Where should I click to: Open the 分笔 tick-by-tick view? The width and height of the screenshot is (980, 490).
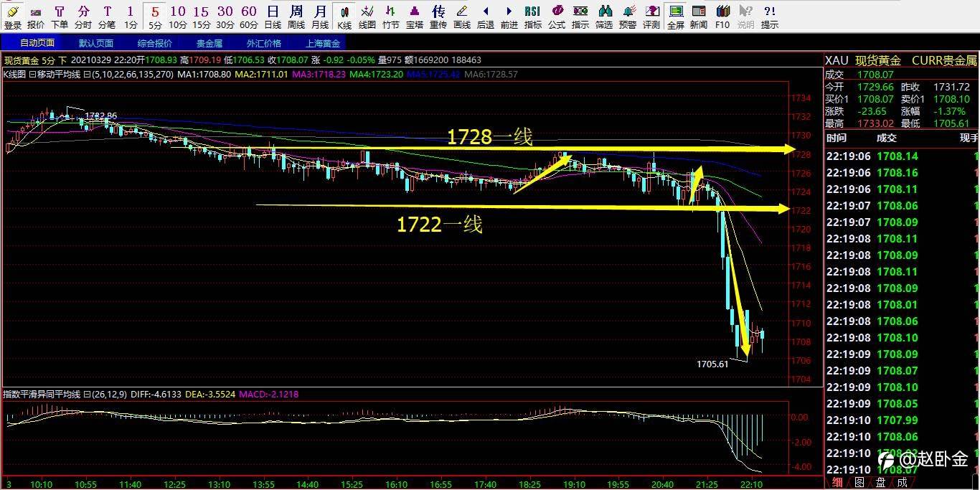[107, 16]
